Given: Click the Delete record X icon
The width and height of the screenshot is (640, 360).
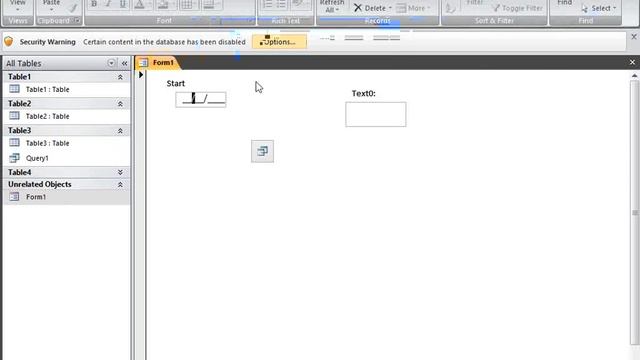Looking at the screenshot, I should (358, 8).
